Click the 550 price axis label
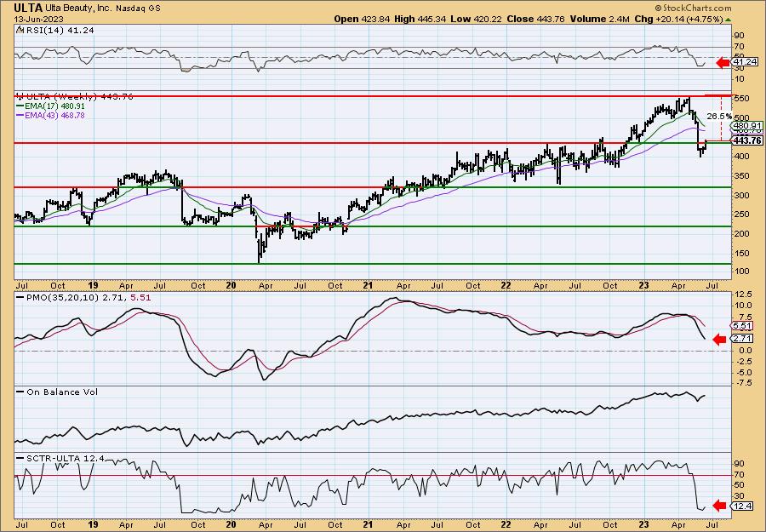Screen dimensions: 766x532 743,98
